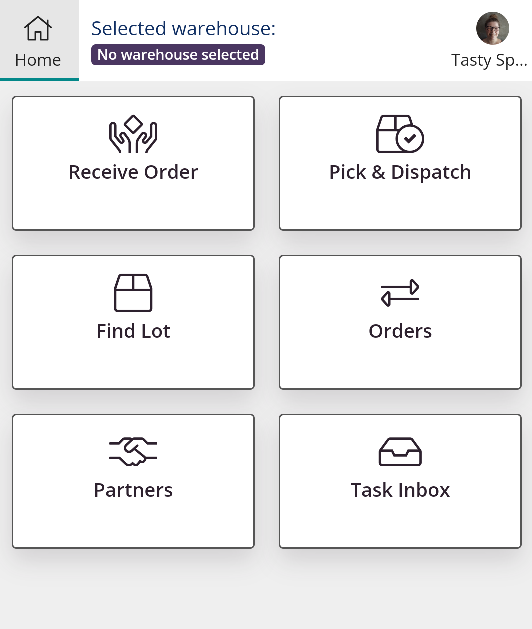Open the user profile avatar
This screenshot has height=629, width=532.
492,28
